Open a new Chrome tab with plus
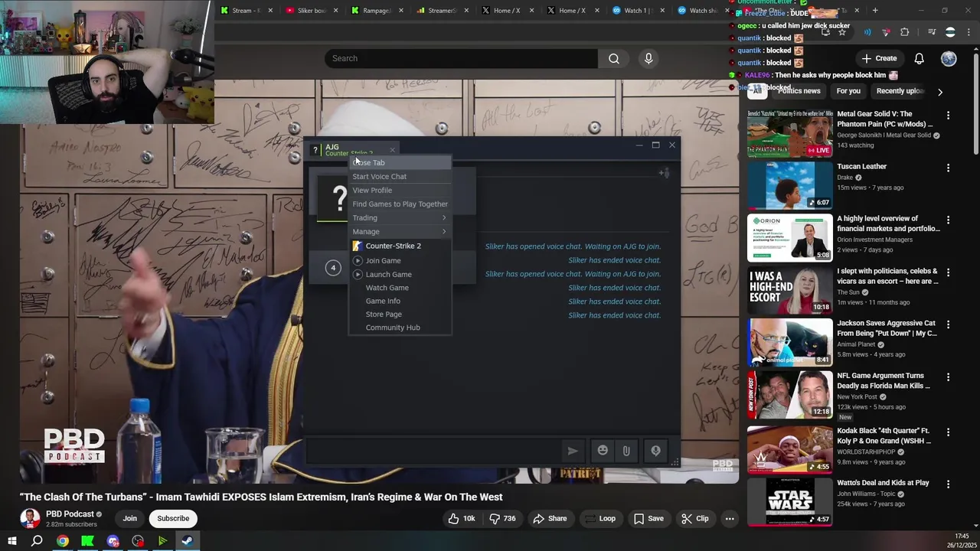Screen dimensions: 980x551 875,10
